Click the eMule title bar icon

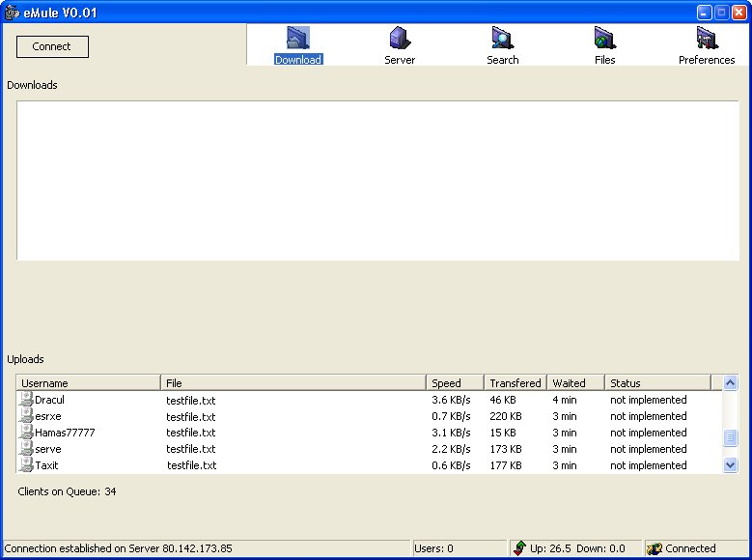pos(12,12)
